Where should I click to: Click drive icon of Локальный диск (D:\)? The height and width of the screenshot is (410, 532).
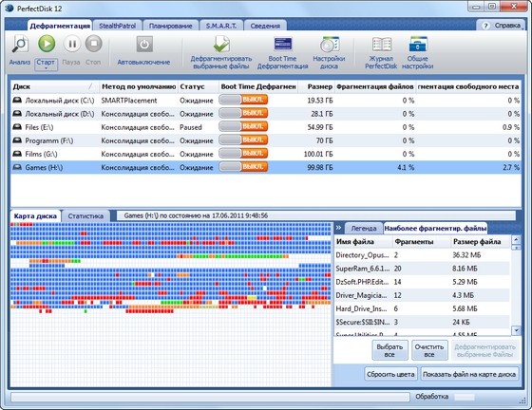tap(17, 114)
